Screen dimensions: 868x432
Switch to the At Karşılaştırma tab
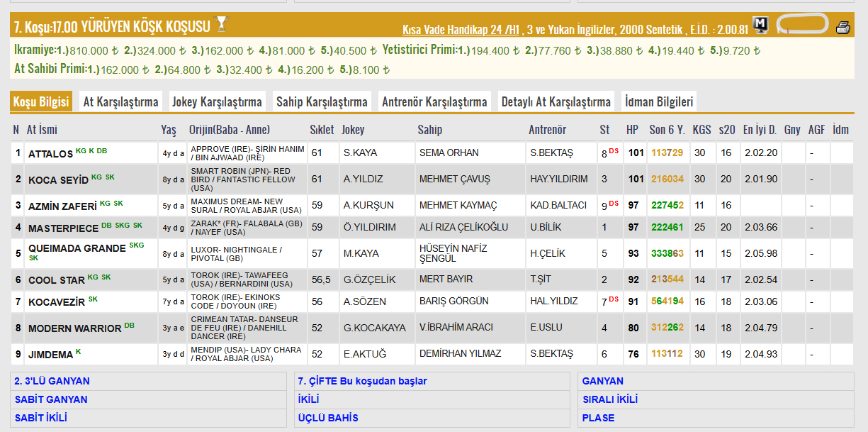[x=120, y=101]
